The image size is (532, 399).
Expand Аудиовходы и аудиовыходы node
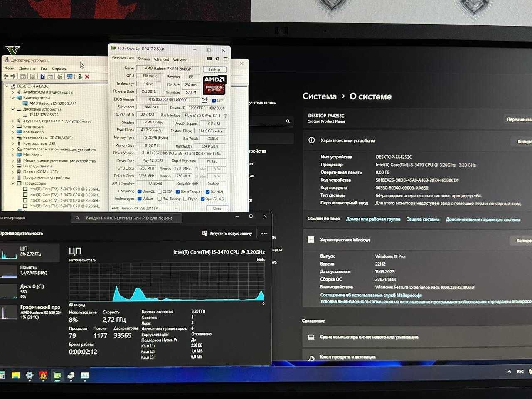click(x=13, y=92)
